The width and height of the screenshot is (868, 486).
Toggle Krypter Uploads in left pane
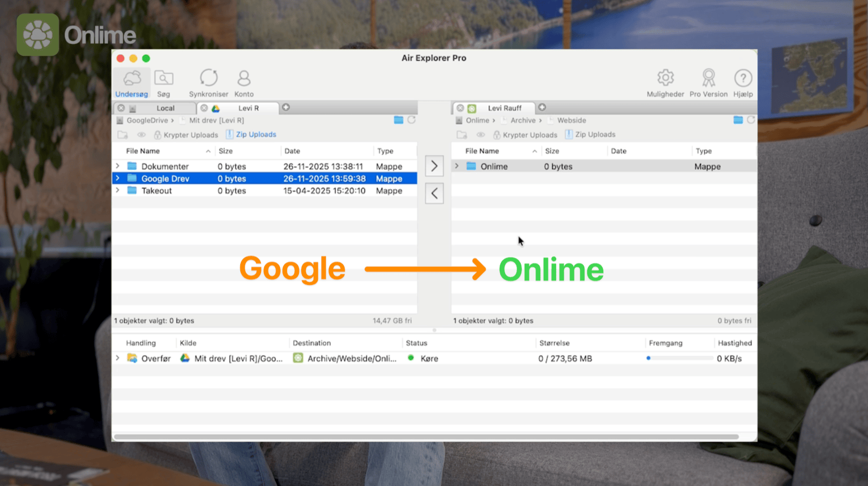(186, 135)
